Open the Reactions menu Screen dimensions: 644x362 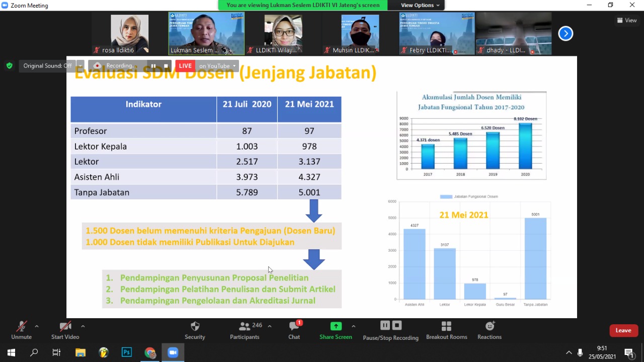point(489,330)
